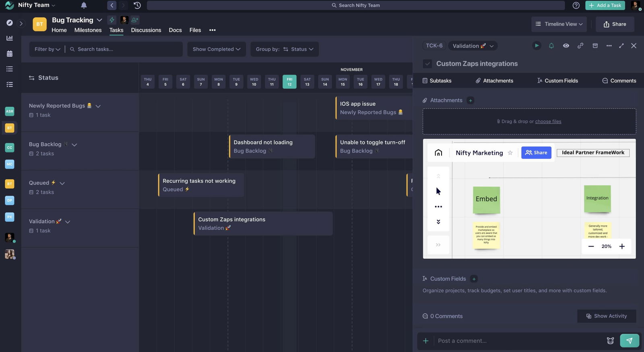
Task: Open the DP project in sidebar
Action: [10, 200]
